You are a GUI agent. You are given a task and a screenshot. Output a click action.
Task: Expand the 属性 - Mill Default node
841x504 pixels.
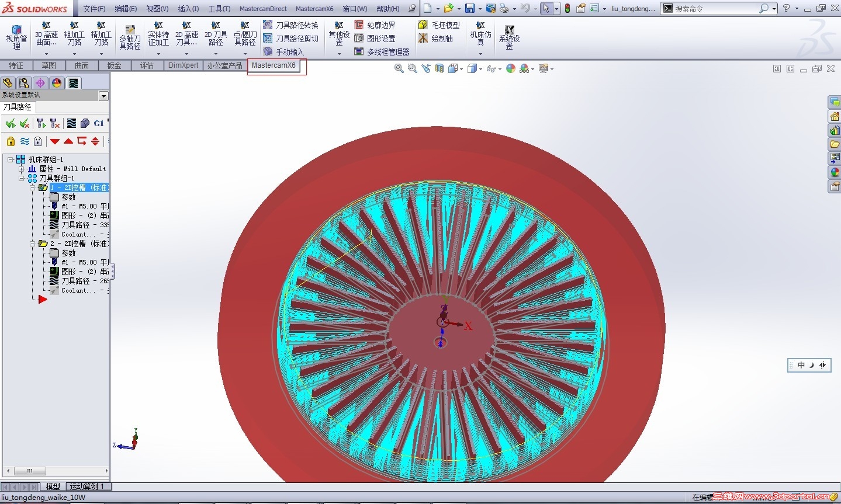pos(21,169)
